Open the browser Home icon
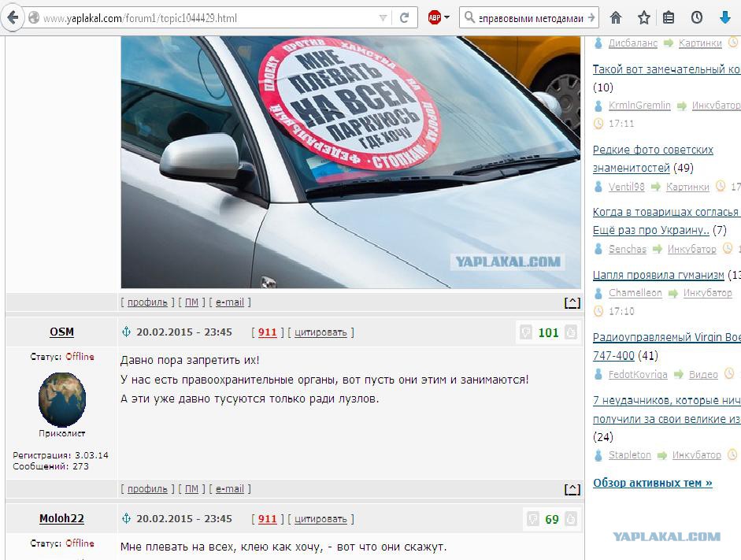The width and height of the screenshot is (741, 560). (x=616, y=18)
